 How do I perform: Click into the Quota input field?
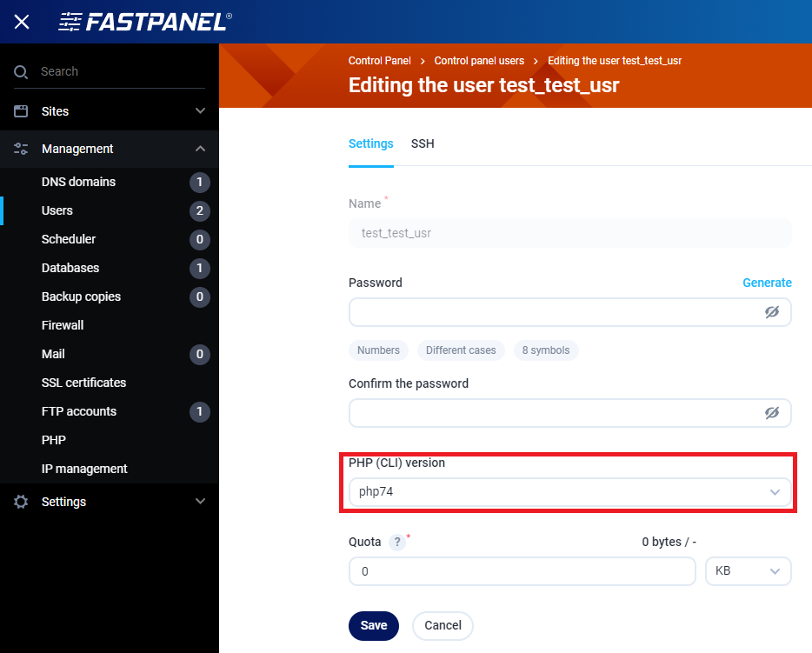pos(522,571)
